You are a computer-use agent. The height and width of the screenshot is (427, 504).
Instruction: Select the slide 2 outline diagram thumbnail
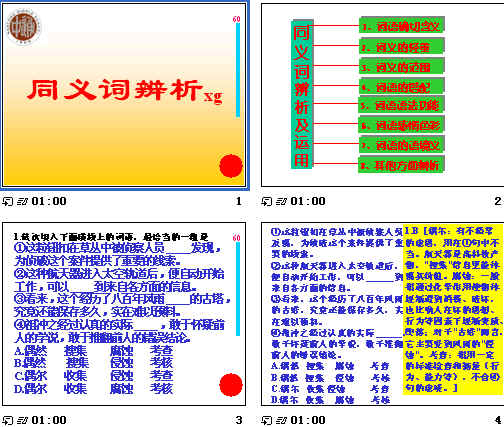tap(382, 95)
